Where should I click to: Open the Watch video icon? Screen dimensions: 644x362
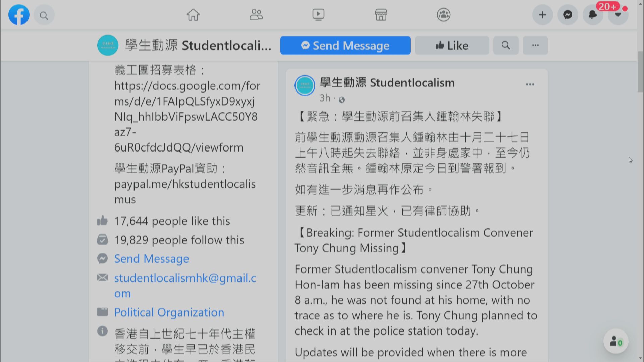(x=318, y=15)
